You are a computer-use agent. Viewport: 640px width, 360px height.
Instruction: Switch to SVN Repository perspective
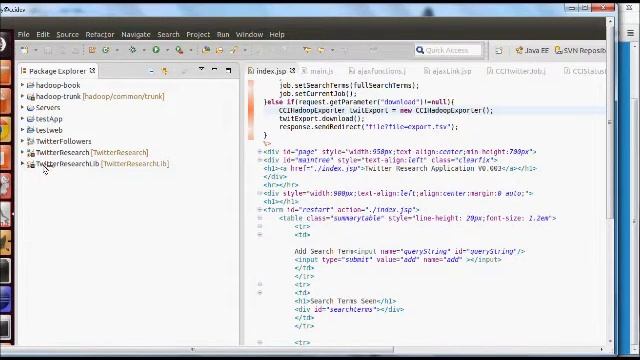click(580, 50)
